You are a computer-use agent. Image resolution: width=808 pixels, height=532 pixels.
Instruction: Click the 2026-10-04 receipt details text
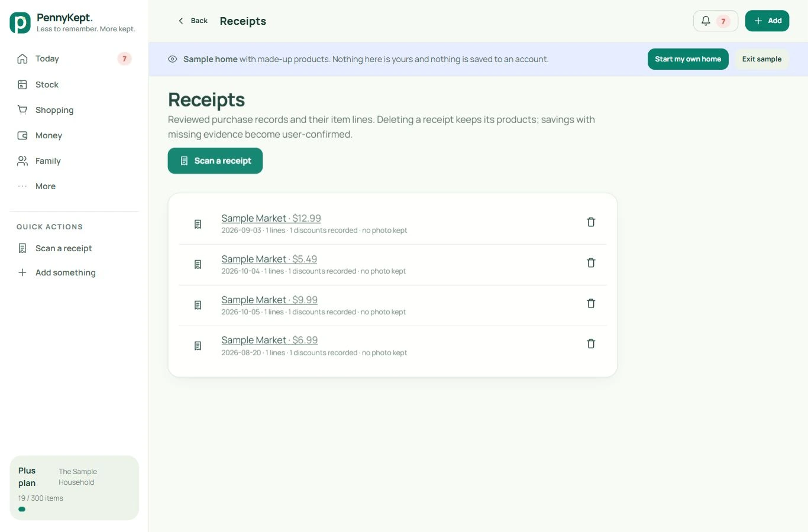313,271
